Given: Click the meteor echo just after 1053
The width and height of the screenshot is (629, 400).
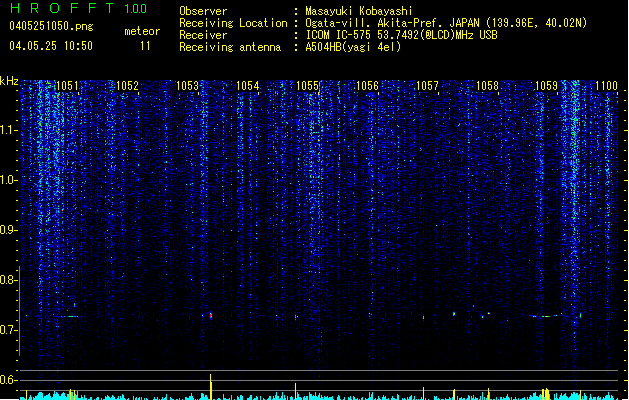Looking at the screenshot, I should tap(211, 316).
